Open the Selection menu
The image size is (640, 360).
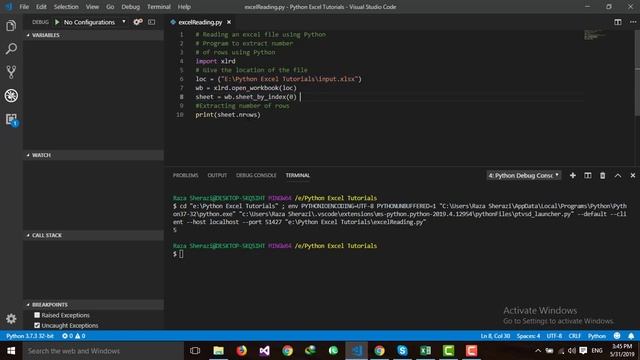tap(66, 7)
